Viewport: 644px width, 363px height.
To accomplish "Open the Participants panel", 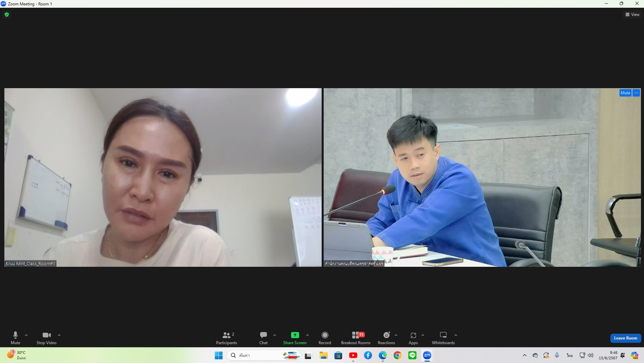I will pyautogui.click(x=227, y=338).
